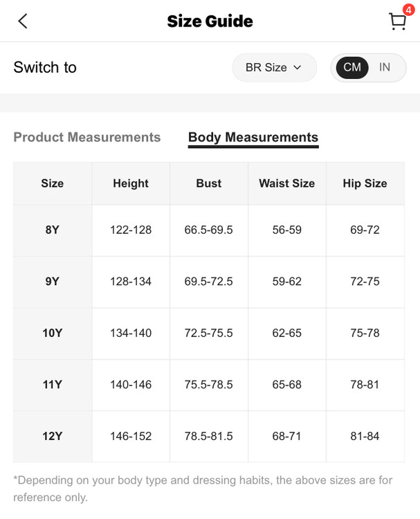Select the 8Y size row label

tap(53, 230)
